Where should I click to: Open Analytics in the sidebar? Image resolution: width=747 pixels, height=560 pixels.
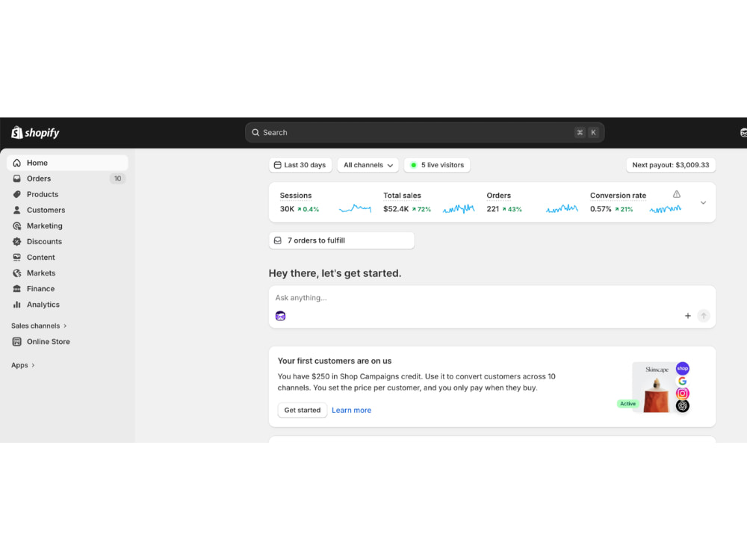click(68, 305)
